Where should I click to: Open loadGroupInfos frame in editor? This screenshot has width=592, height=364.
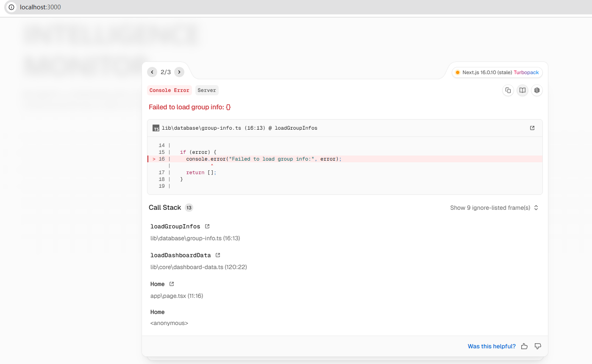[207, 226]
